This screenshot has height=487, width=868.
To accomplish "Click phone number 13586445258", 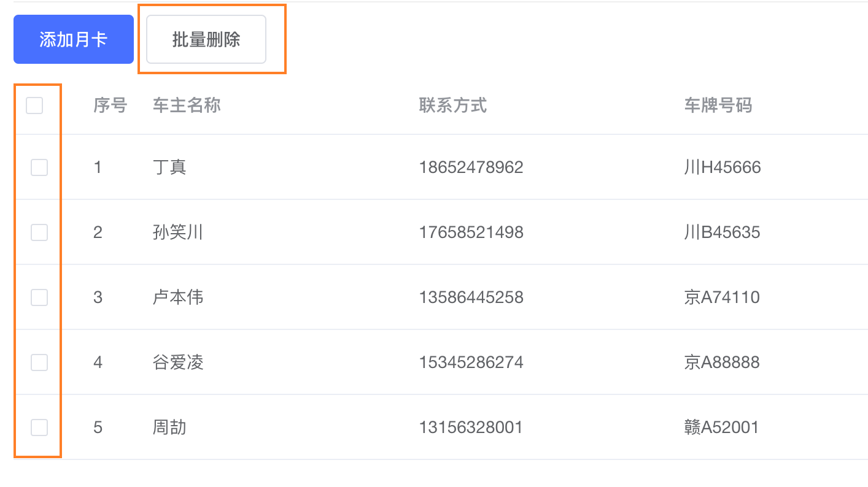I will pyautogui.click(x=471, y=297).
